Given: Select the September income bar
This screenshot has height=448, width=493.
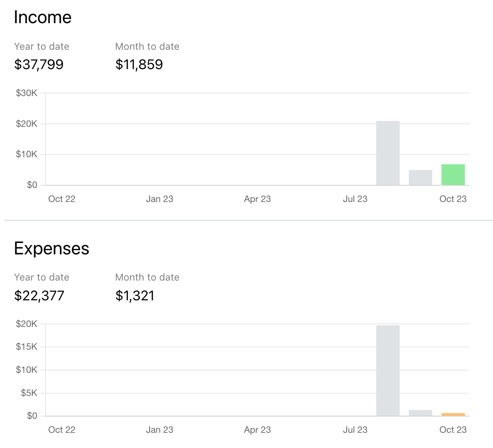Looking at the screenshot, I should point(420,177).
